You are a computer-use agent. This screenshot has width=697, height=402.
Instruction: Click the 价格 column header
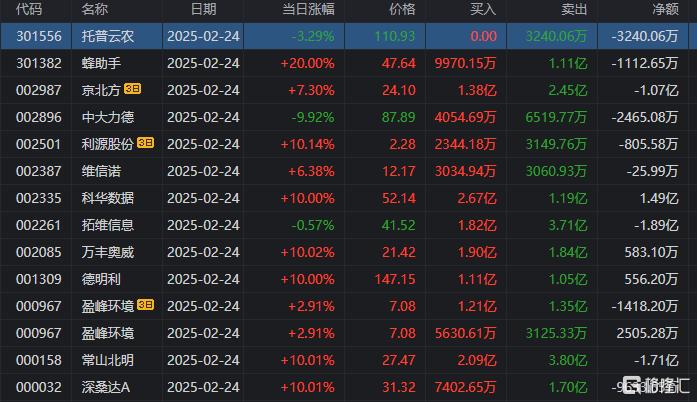[402, 9]
